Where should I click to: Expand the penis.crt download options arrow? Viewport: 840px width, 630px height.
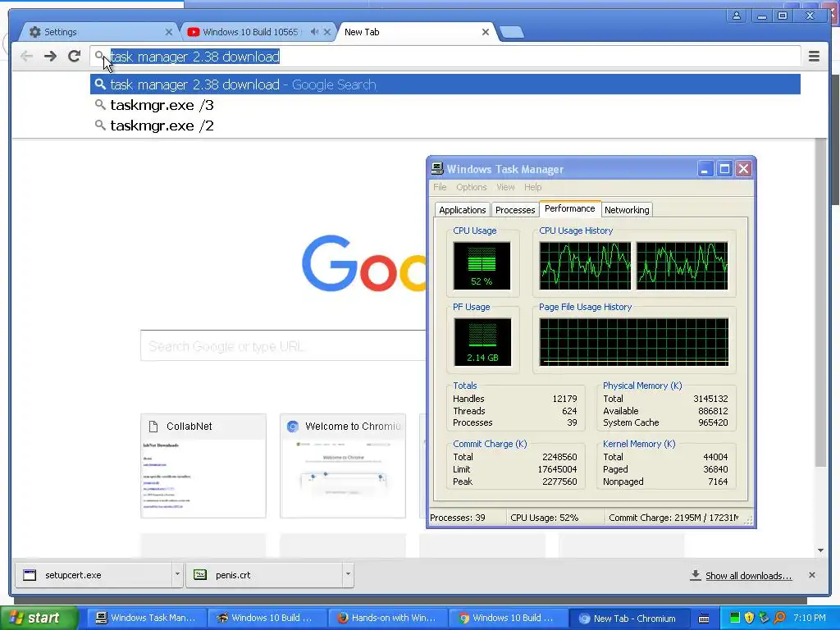pos(348,574)
